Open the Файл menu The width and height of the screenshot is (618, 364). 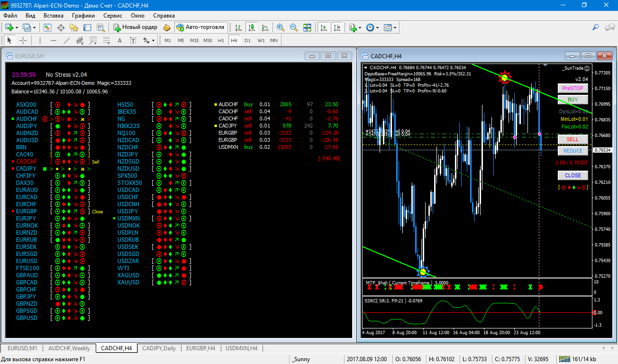[10, 16]
